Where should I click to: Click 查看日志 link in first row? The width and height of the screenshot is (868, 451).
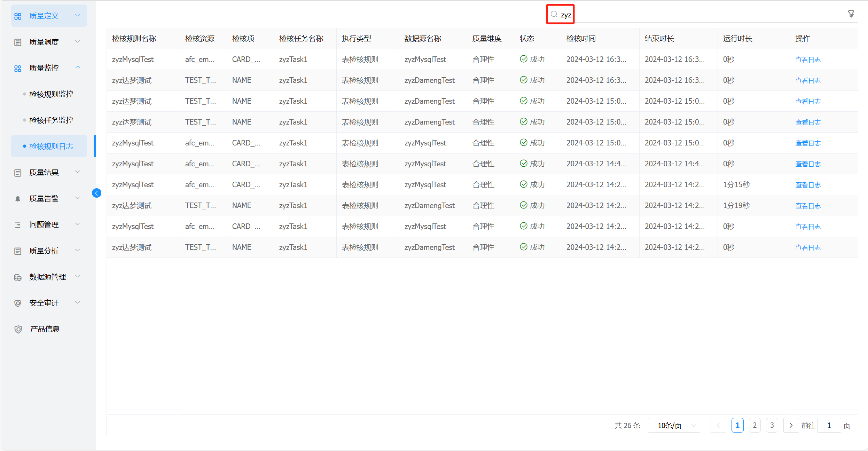click(808, 60)
